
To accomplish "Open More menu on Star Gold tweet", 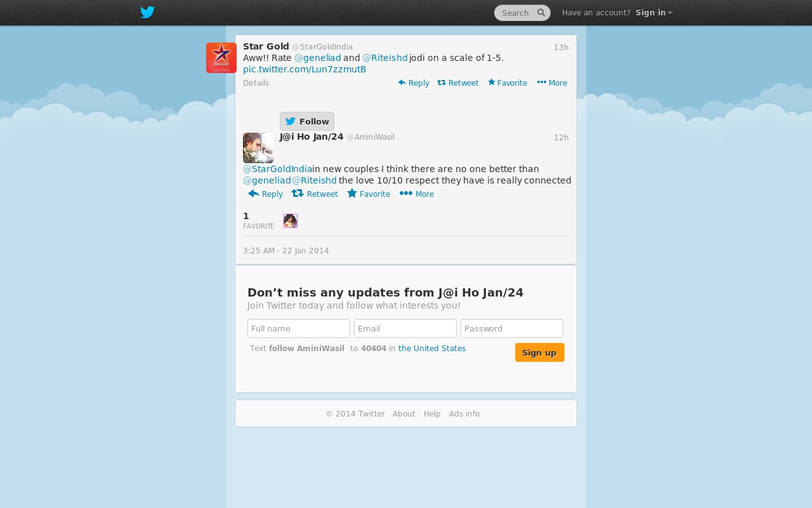I will (x=552, y=83).
